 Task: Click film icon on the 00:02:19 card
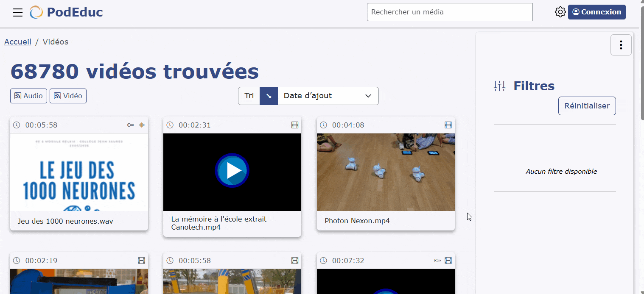tap(141, 261)
